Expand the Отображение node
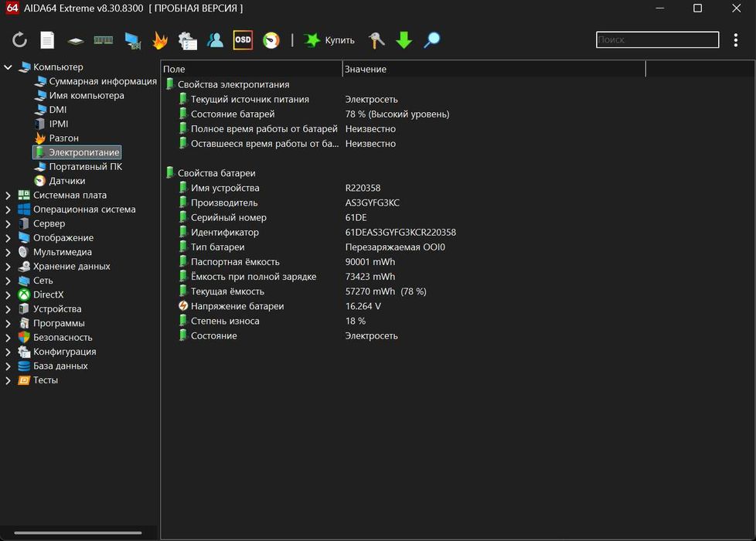The width and height of the screenshot is (756, 541). pos(9,238)
